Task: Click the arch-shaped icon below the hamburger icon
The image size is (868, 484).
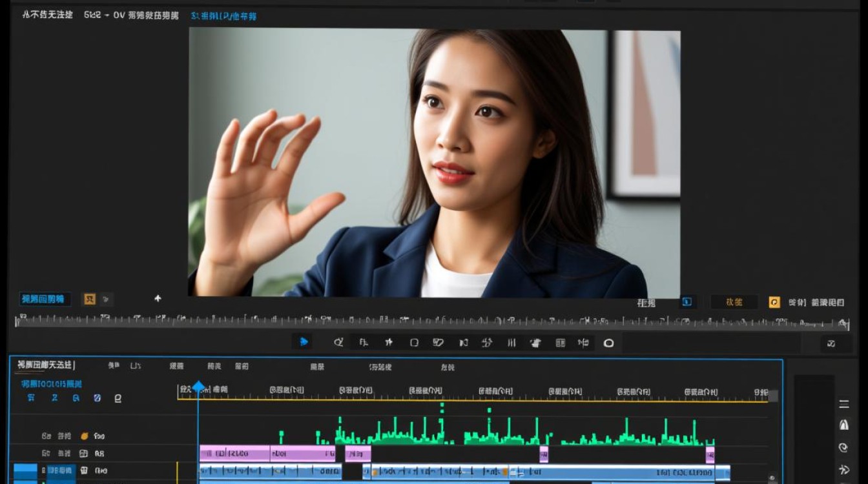Action: click(x=843, y=425)
